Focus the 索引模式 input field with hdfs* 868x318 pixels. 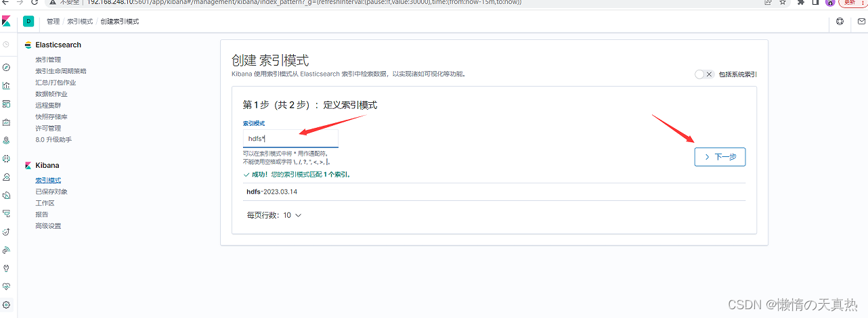click(290, 138)
